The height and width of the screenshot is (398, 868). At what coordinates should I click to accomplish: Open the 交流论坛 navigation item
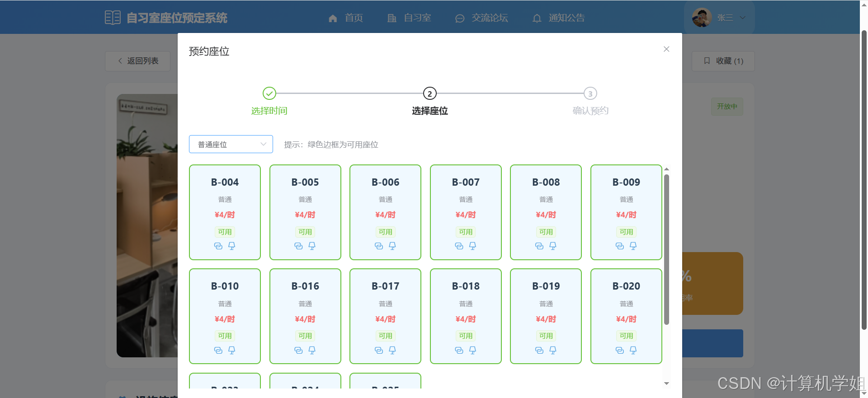tap(481, 18)
